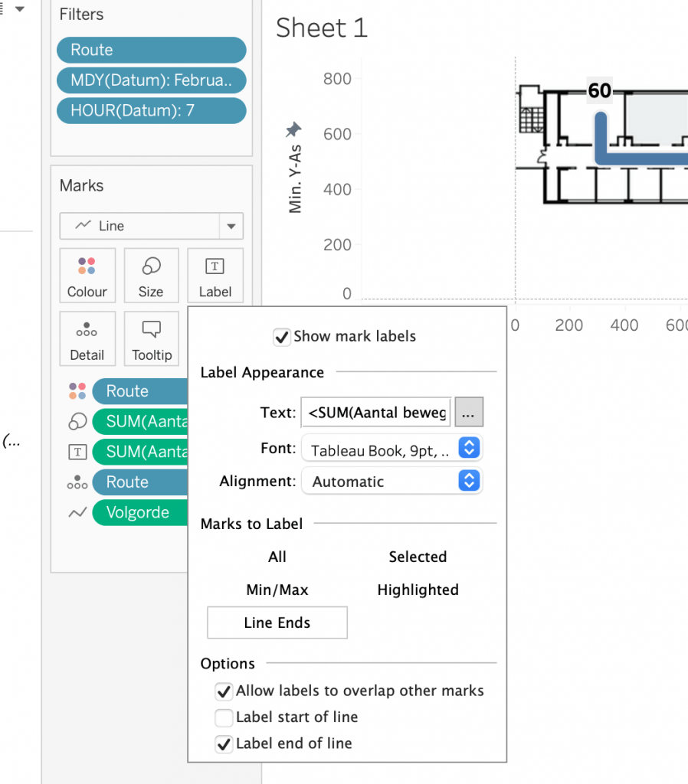
Task: Open the Size marks card
Action: tap(151, 276)
